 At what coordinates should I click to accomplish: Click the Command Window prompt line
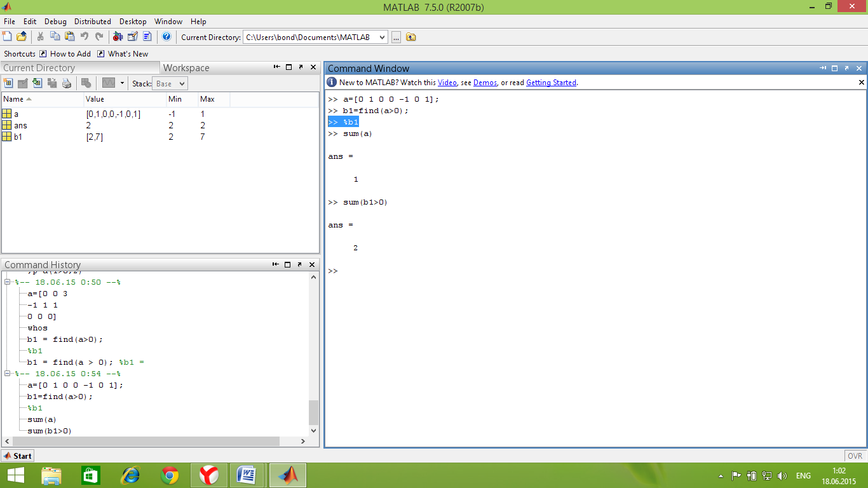332,271
